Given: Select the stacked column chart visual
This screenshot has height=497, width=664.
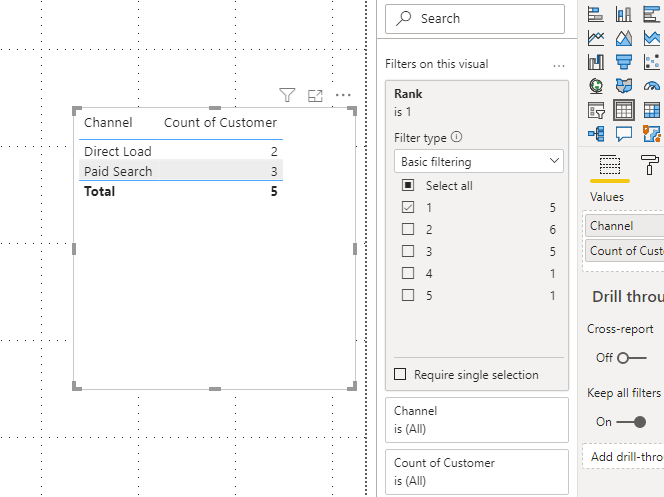Looking at the screenshot, I should pyautogui.click(x=624, y=14).
